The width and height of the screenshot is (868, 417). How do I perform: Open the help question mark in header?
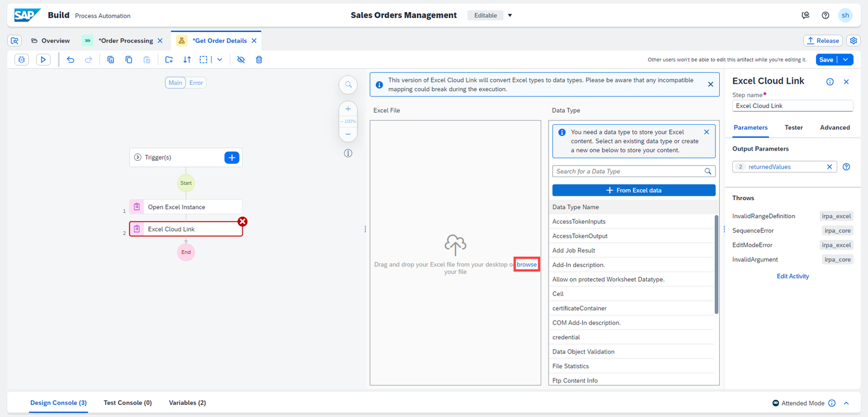point(826,15)
